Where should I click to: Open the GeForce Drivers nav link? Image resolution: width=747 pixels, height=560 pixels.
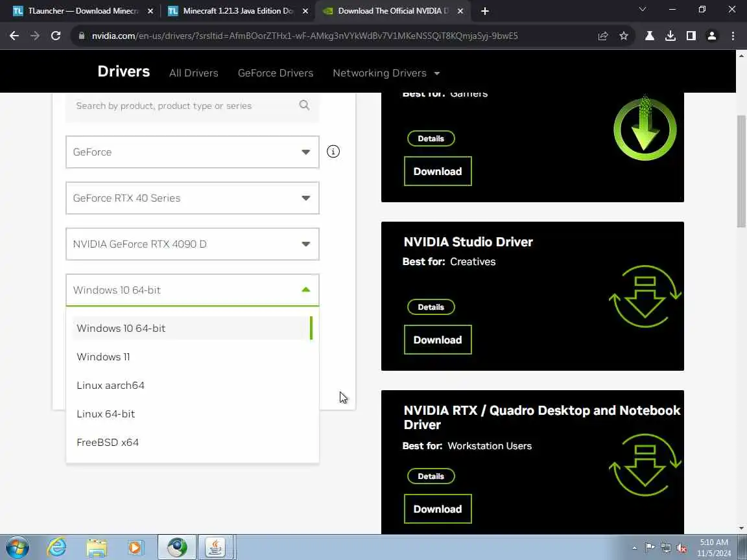276,73
